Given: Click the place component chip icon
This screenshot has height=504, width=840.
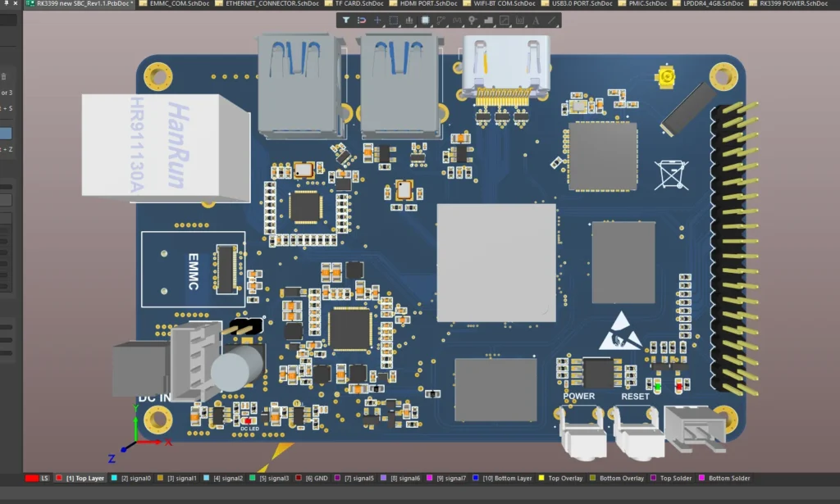Looking at the screenshot, I should click(425, 20).
